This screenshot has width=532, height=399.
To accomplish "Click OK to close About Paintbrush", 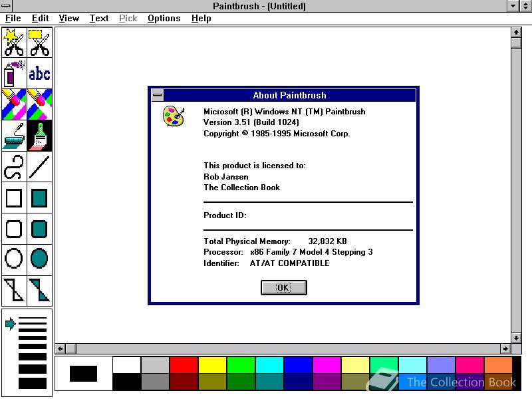I will tap(284, 288).
